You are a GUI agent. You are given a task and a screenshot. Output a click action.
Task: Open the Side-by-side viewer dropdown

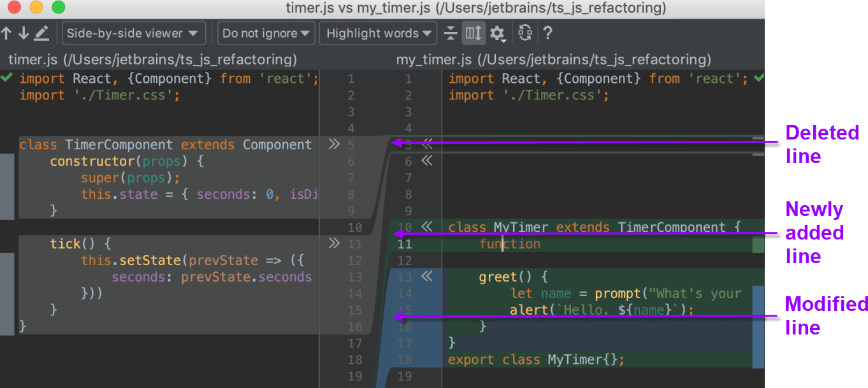(x=134, y=33)
